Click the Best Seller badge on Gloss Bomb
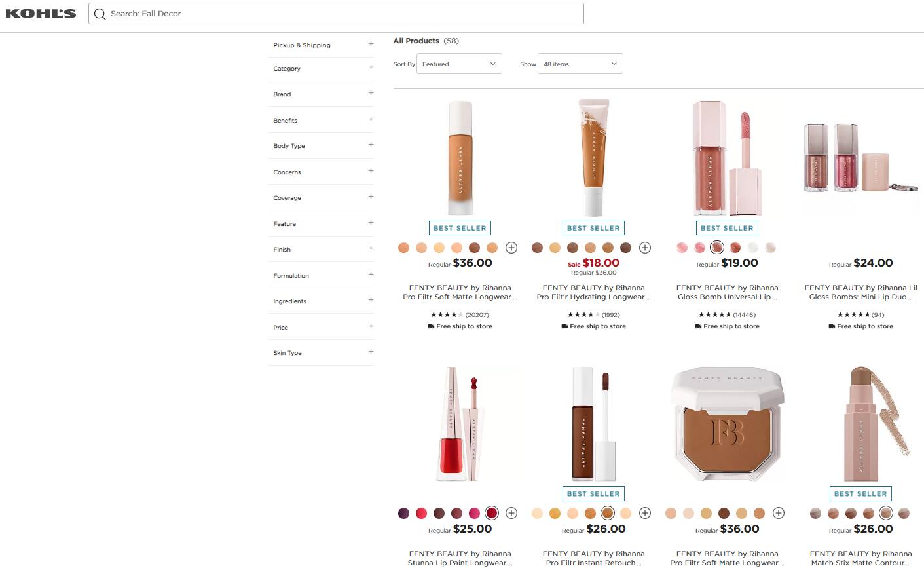 (x=727, y=228)
